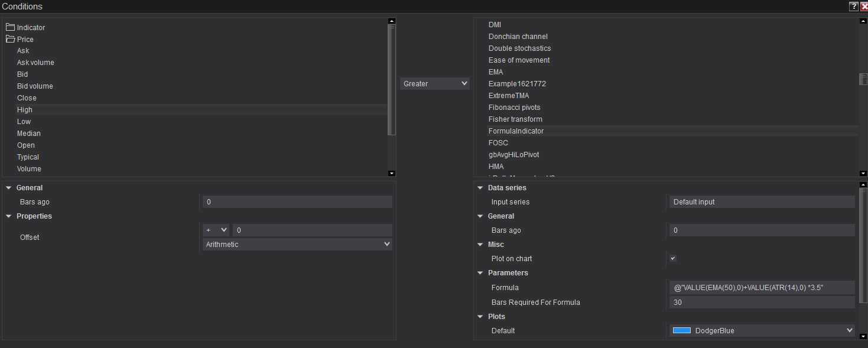Click the left list scroll-down arrow
The width and height of the screenshot is (868, 348).
pos(391,173)
